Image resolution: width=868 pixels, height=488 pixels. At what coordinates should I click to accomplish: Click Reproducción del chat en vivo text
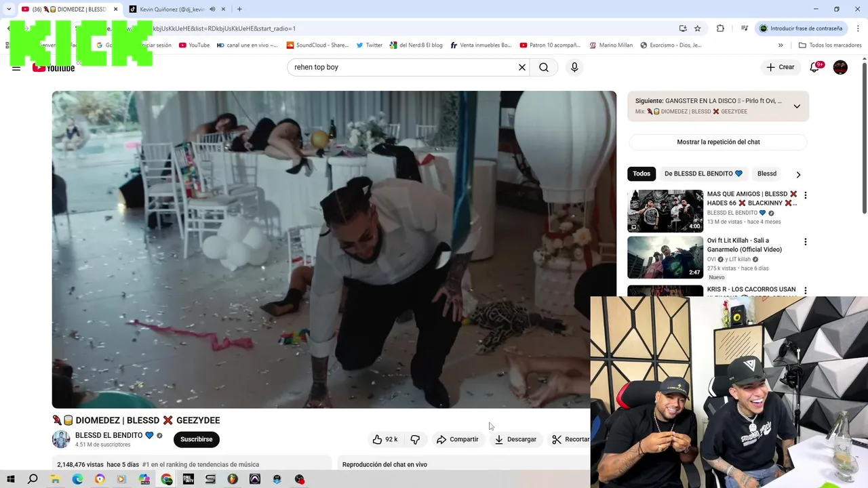coord(384,464)
